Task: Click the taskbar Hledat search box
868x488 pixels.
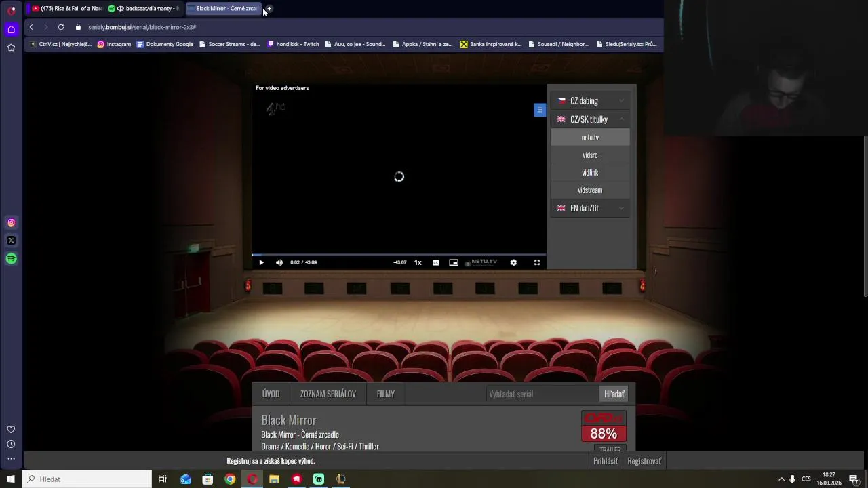Action: pos(87,479)
